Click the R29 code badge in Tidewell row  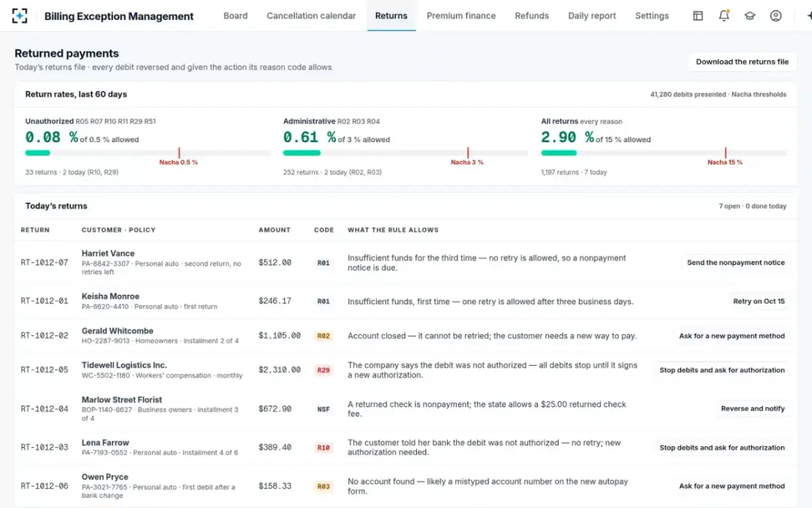[323, 371]
